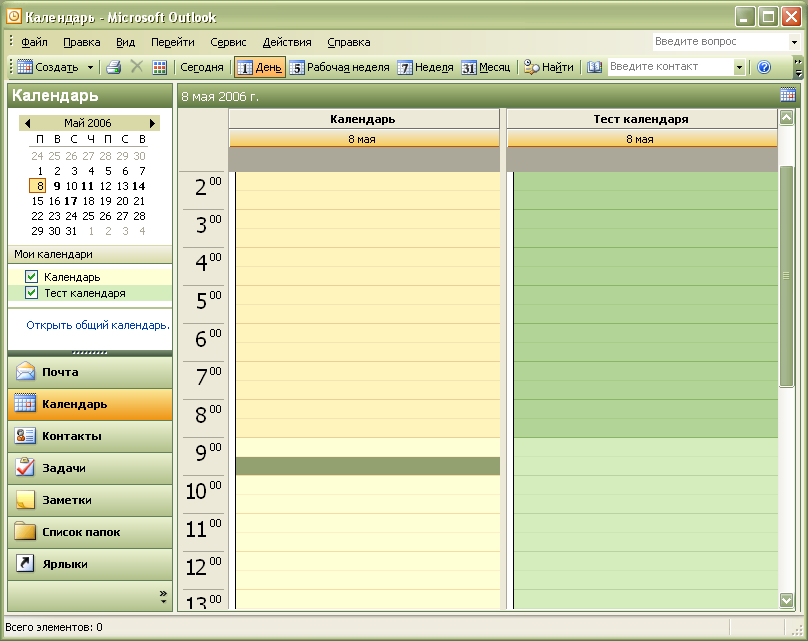Select May 17 in the mini calendar
This screenshot has width=808, height=641.
click(71, 201)
